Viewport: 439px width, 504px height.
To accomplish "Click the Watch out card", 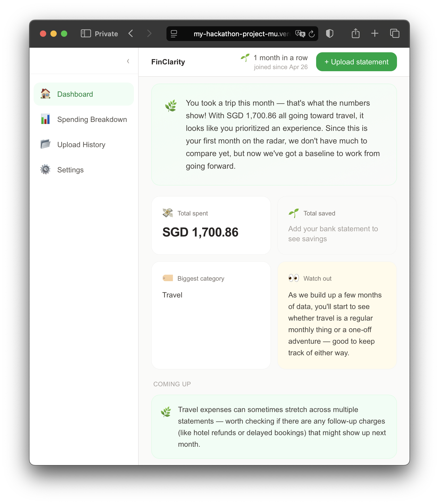I will click(337, 315).
